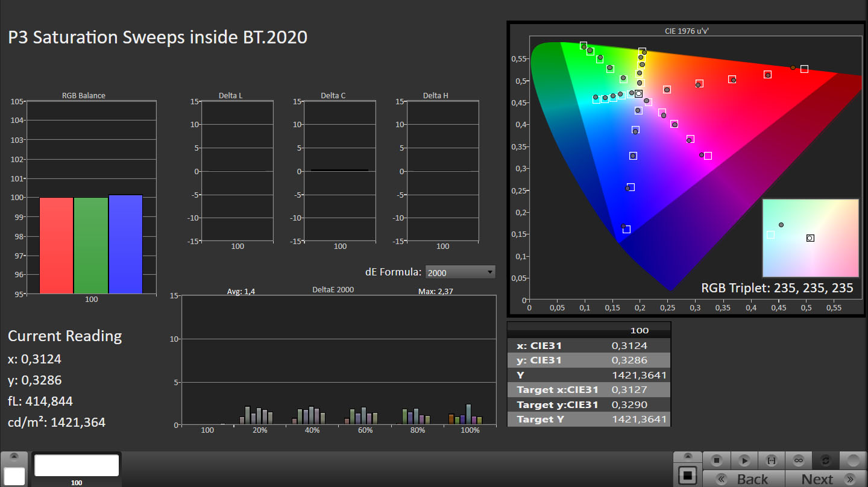
Task: Select the 100 white patch thumbnail
Action: 77,466
